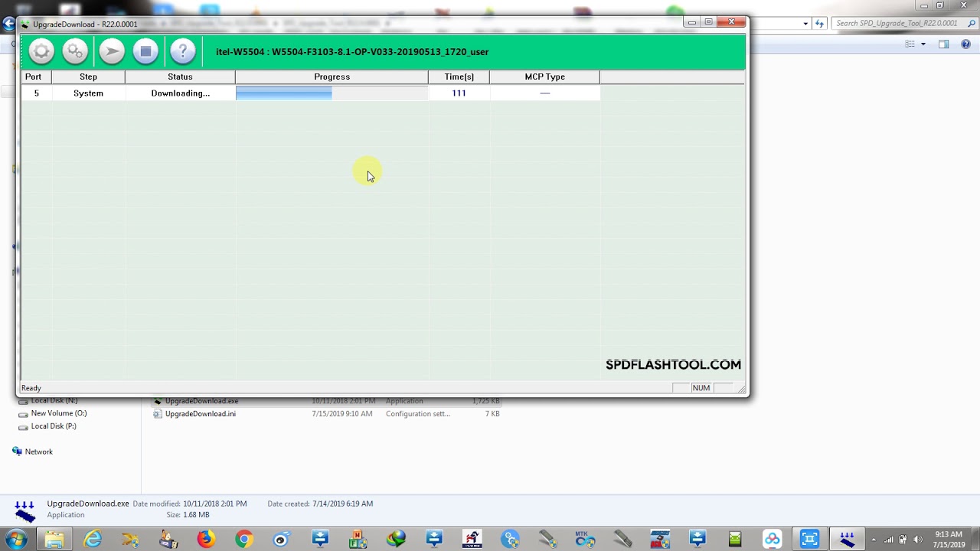Expand the Explorer address bar dropdown
This screenshot has height=551, width=980.
pos(805,24)
